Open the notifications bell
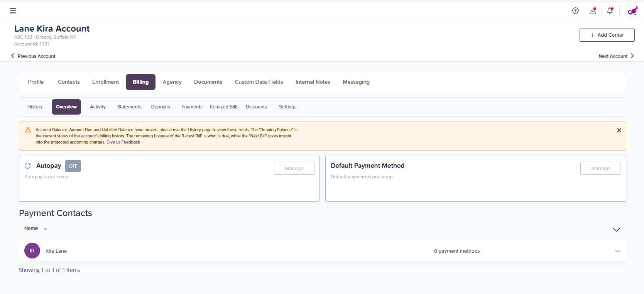 pyautogui.click(x=610, y=11)
